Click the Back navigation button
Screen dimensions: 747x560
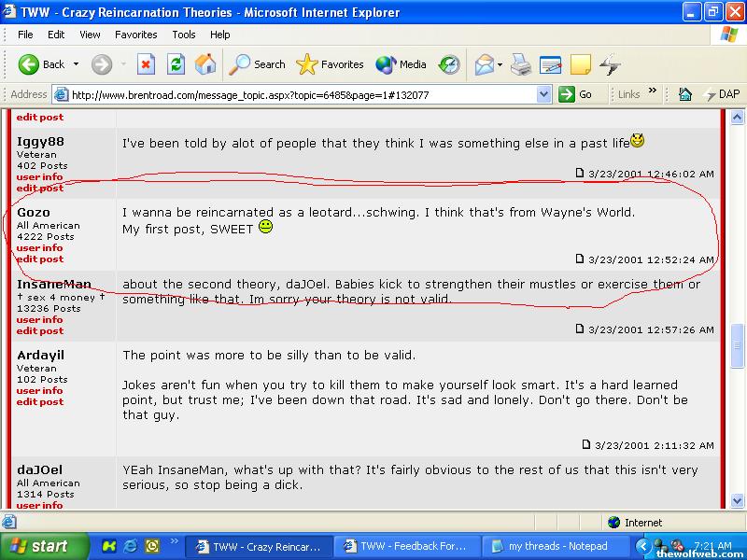(42, 64)
